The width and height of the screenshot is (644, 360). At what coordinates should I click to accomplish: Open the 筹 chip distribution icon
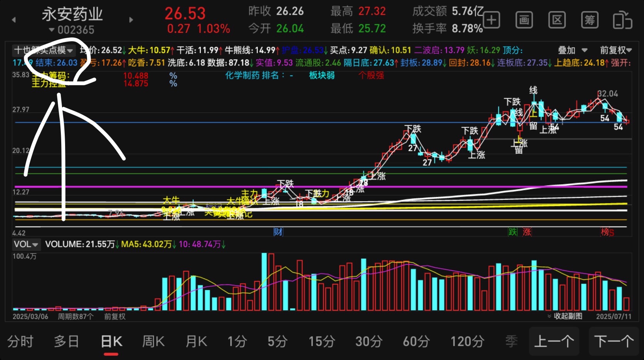(x=590, y=20)
